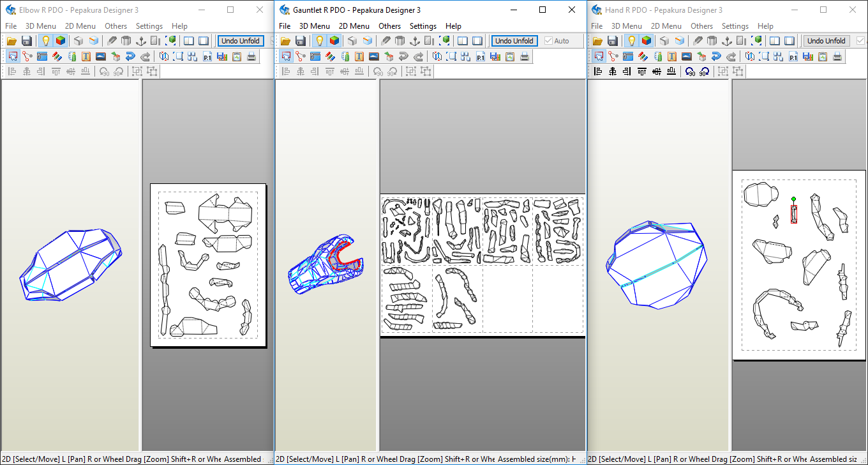868x465 pixels.
Task: Click the printer icon in Hand window
Action: coord(837,56)
